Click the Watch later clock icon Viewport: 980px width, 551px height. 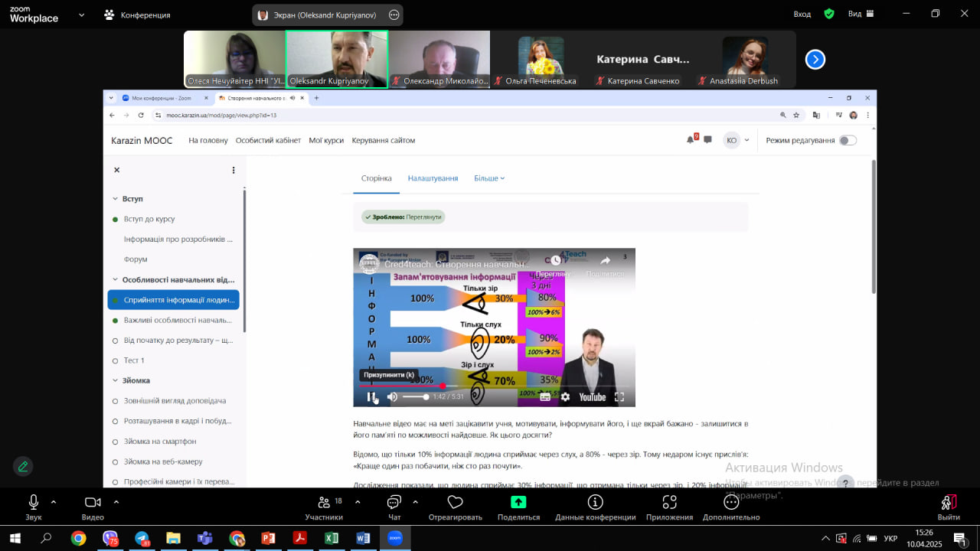click(556, 260)
